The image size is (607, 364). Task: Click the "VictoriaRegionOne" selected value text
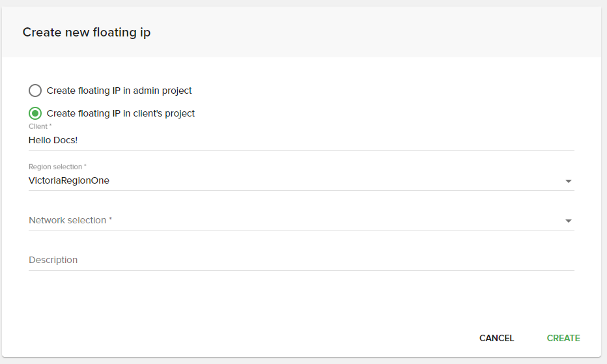pos(69,180)
